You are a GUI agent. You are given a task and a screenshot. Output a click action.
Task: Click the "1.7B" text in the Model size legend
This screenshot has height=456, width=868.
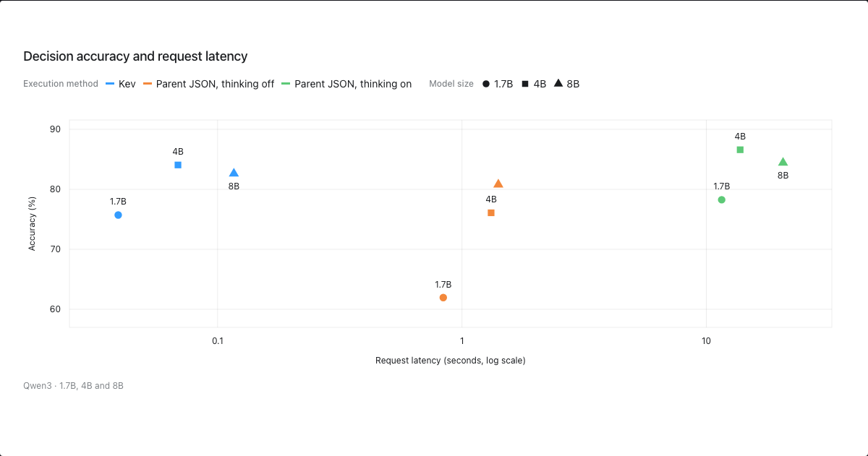503,84
